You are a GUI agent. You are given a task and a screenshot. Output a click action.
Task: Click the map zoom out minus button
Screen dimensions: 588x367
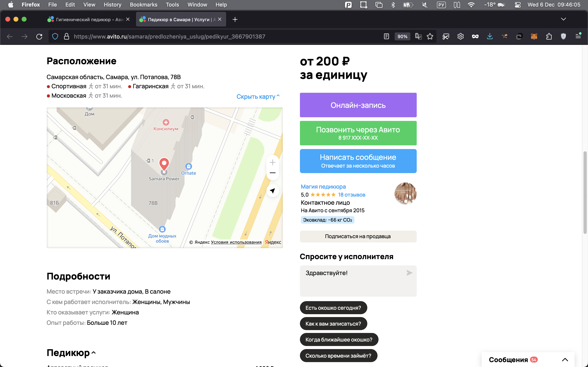273,173
